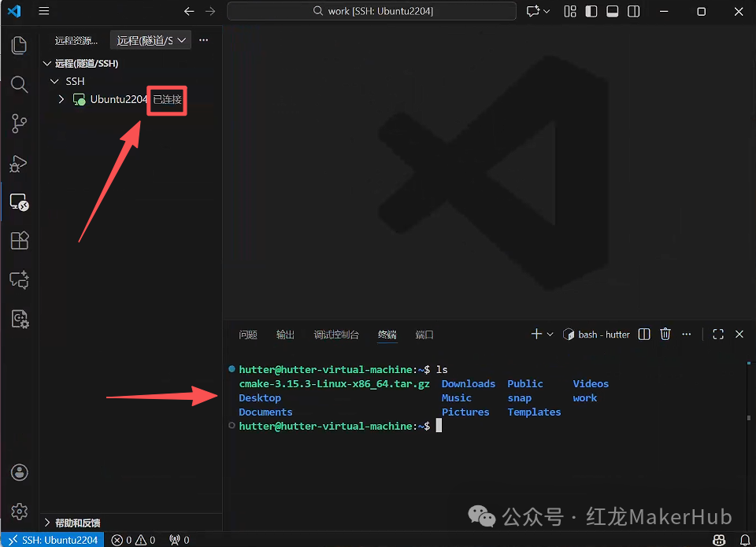This screenshot has width=756, height=547.
Task: Close the terminal panel
Action: tap(739, 334)
